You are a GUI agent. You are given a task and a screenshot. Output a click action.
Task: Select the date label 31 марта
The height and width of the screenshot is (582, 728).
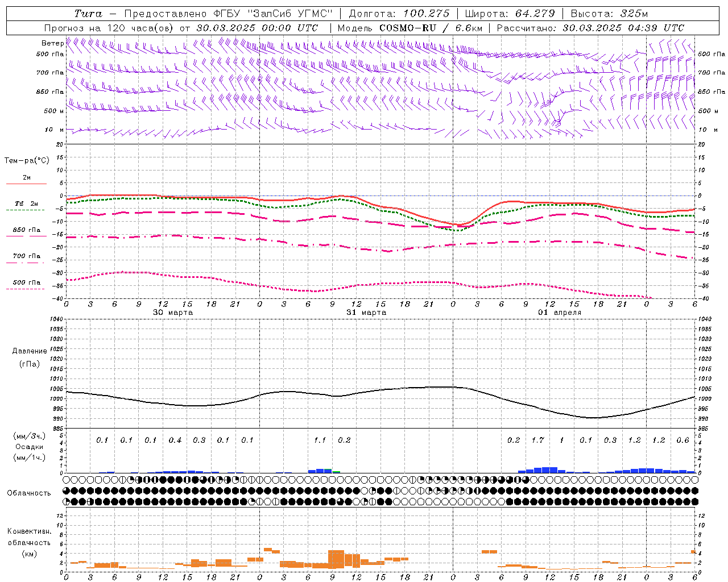coord(366,312)
